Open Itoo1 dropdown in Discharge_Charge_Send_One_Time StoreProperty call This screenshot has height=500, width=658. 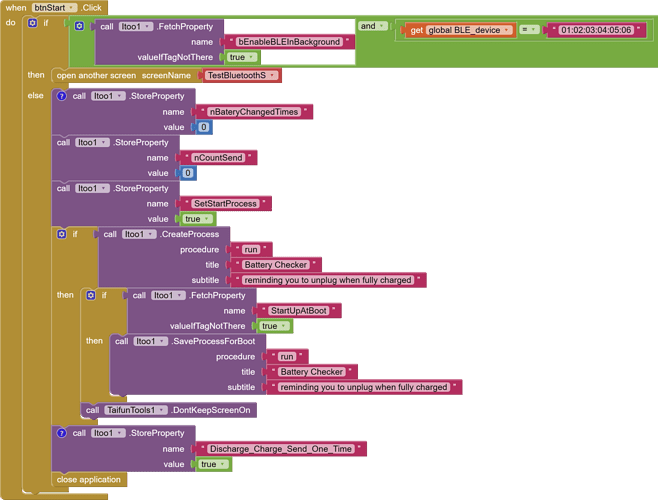click(x=108, y=433)
